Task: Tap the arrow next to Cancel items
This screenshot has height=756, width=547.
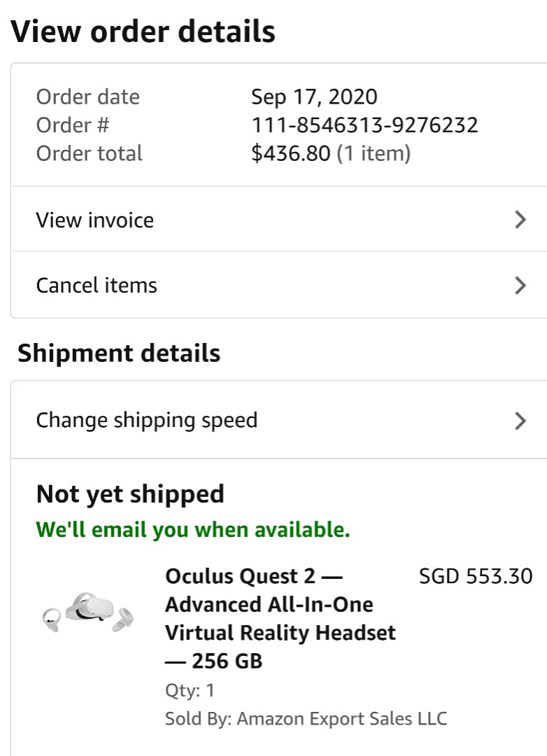Action: (x=520, y=286)
